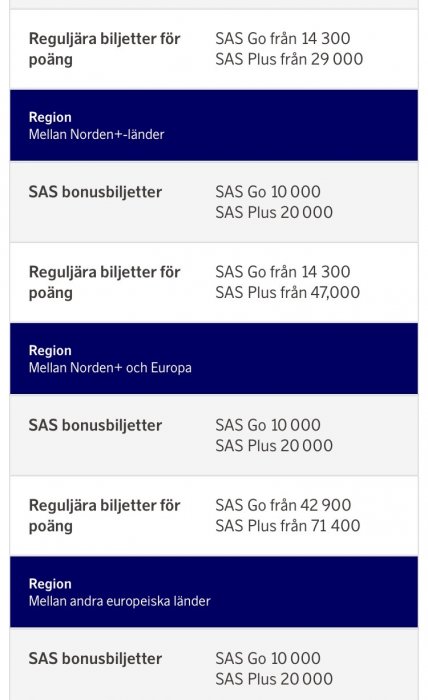The image size is (428, 700).
Task: Click SAS Go från 42 900 price
Action: [283, 505]
